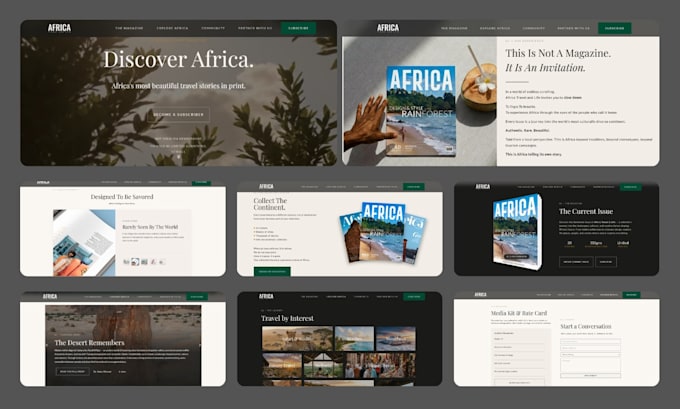This screenshot has width=680, height=409.
Task: Open Explore Africa in the This Is Not A Magazine header
Action: click(x=495, y=28)
